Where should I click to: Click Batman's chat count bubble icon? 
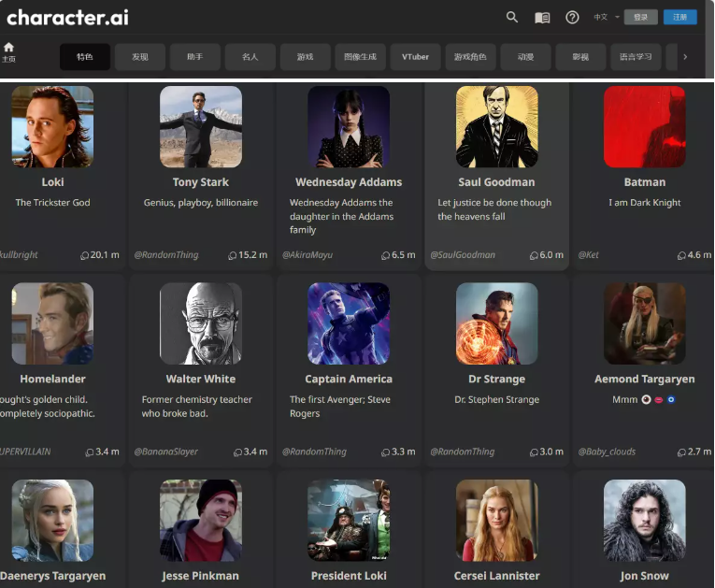click(681, 255)
